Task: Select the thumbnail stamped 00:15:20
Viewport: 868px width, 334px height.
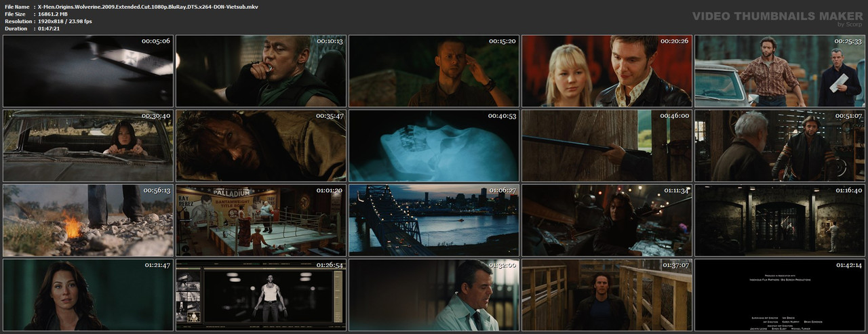Action: pos(434,71)
